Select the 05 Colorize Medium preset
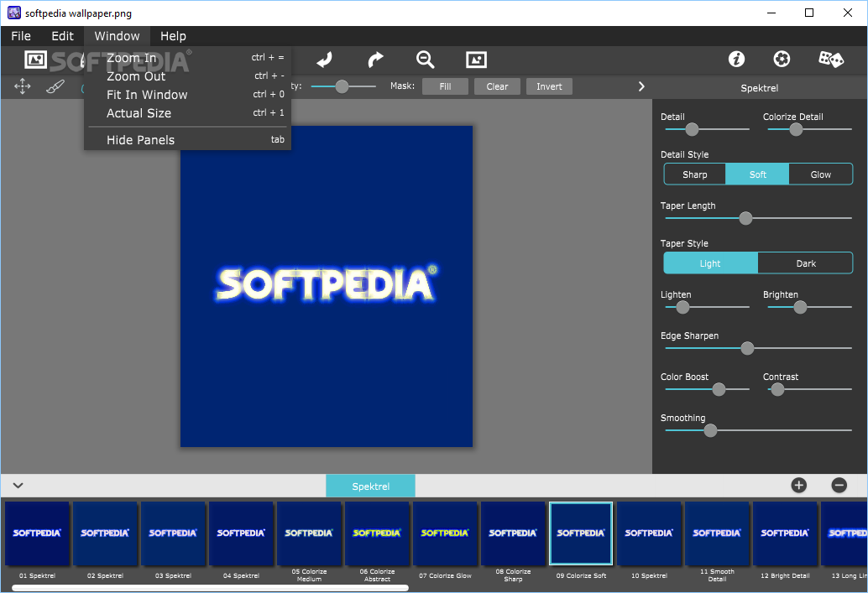The height and width of the screenshot is (593, 868). [x=309, y=533]
